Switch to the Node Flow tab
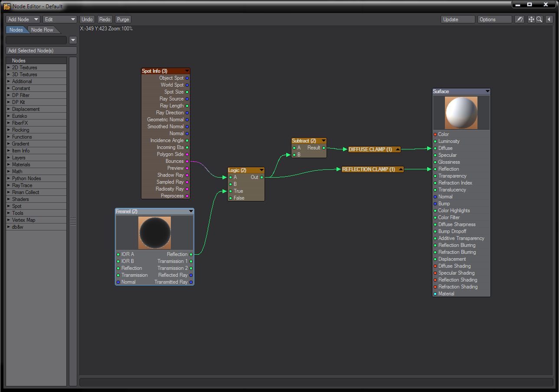Viewport: 559px width, 392px height. click(42, 30)
